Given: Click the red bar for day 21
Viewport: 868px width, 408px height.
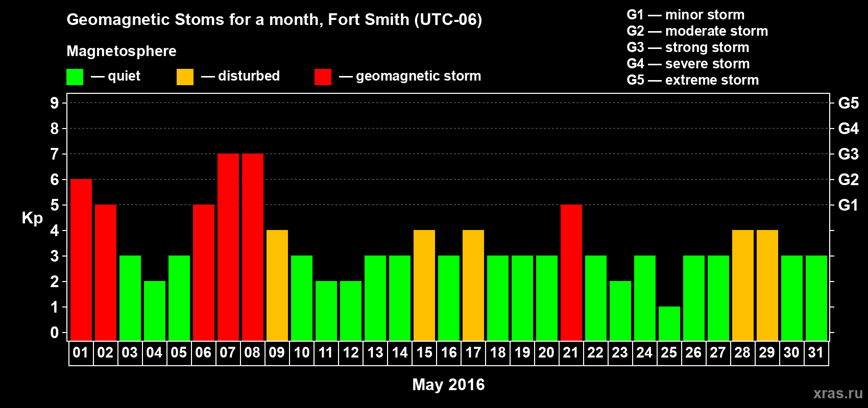Looking at the screenshot, I should [x=571, y=273].
